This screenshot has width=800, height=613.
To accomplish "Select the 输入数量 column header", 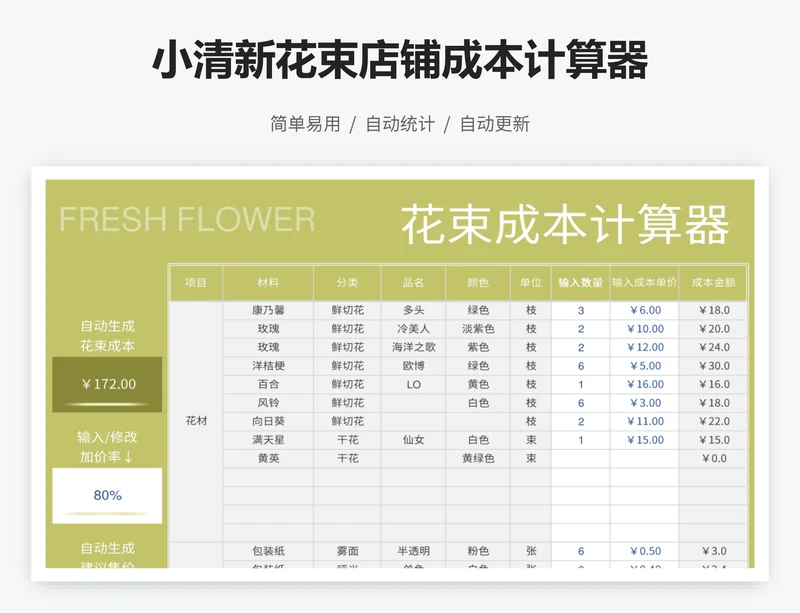I will tap(581, 283).
